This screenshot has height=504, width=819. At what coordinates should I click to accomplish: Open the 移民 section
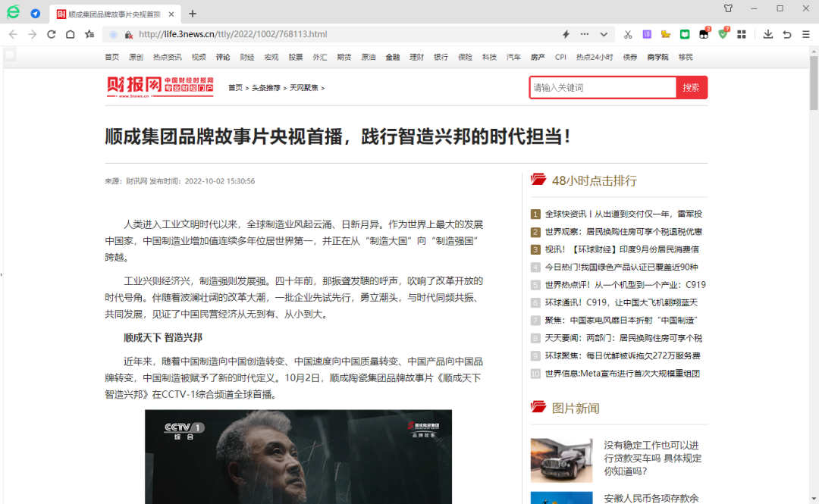click(686, 58)
